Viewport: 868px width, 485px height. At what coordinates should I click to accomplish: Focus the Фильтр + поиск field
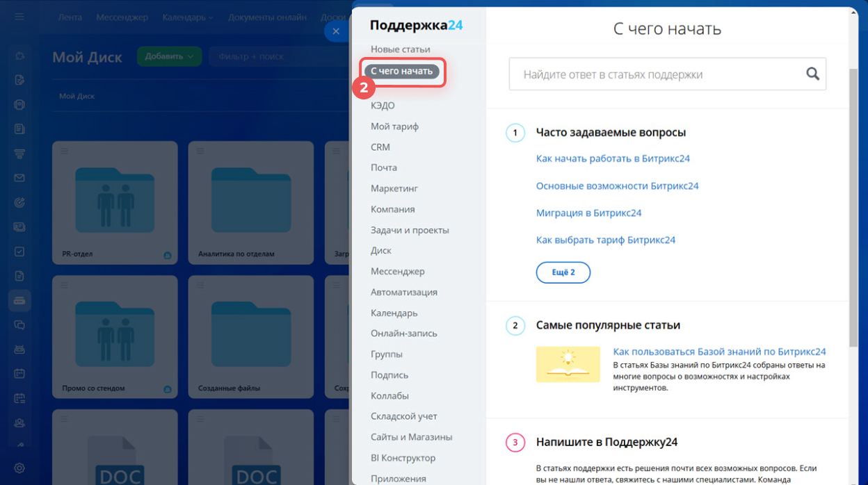click(280, 56)
